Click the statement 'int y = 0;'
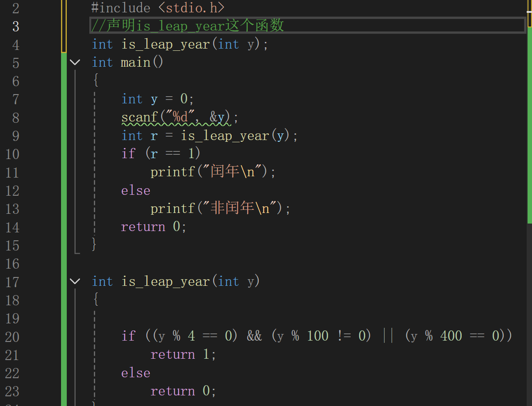The image size is (532, 406). click(158, 99)
